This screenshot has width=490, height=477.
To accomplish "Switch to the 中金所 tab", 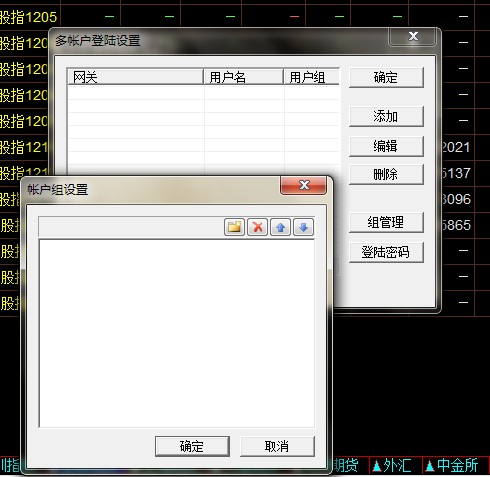I will point(456,465).
